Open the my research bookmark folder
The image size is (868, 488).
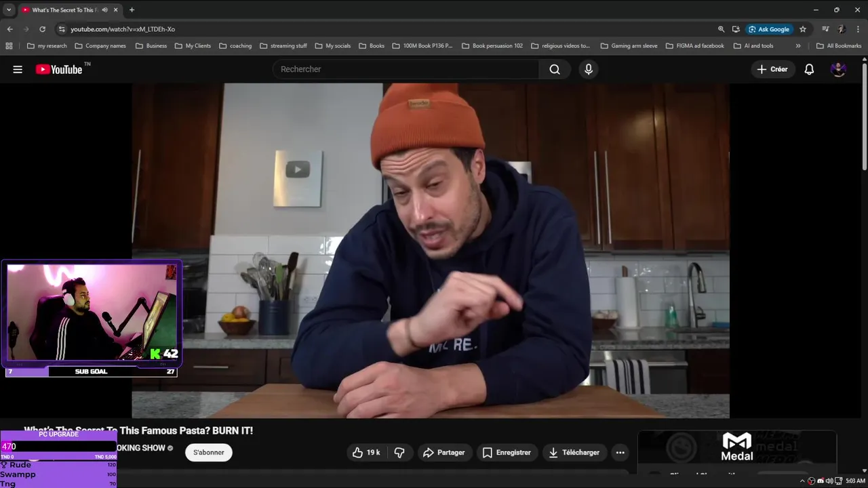[47, 46]
